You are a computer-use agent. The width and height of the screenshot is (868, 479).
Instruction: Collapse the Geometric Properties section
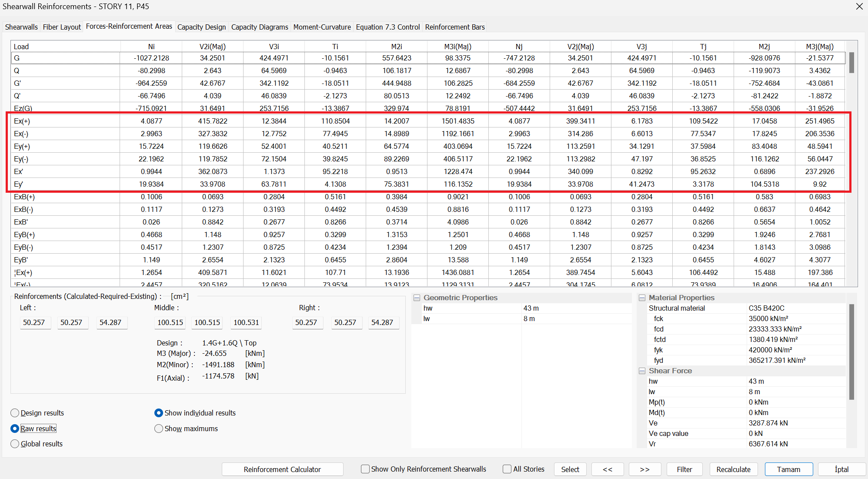(x=417, y=298)
